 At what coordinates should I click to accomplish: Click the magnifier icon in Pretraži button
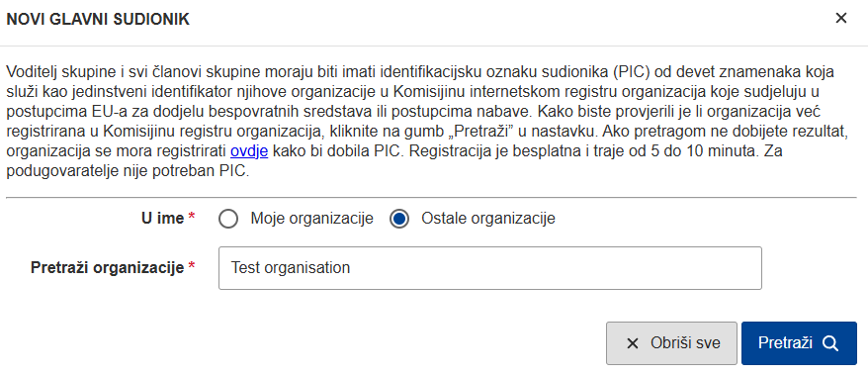click(830, 343)
